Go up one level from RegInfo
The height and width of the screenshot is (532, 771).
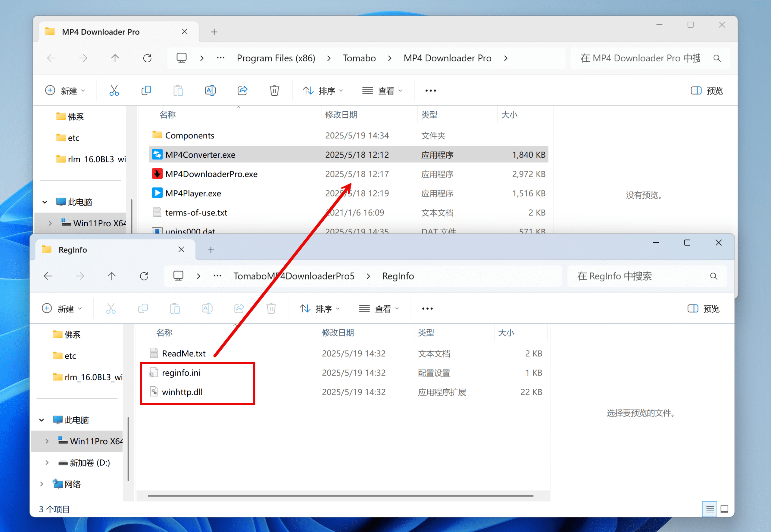[112, 276]
